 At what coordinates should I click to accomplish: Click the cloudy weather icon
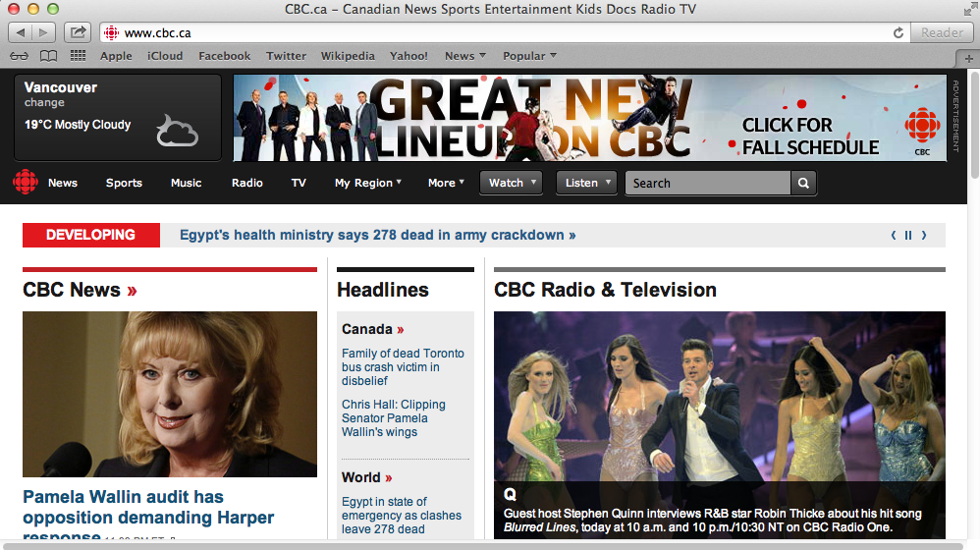click(x=177, y=130)
